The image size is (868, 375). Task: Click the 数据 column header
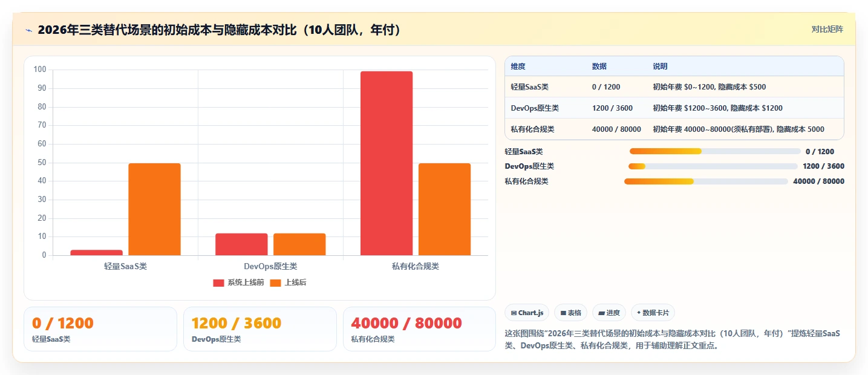tap(599, 67)
